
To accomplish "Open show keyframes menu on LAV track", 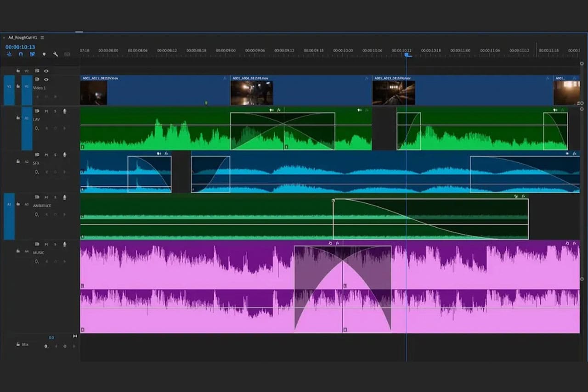I will pos(37,128).
